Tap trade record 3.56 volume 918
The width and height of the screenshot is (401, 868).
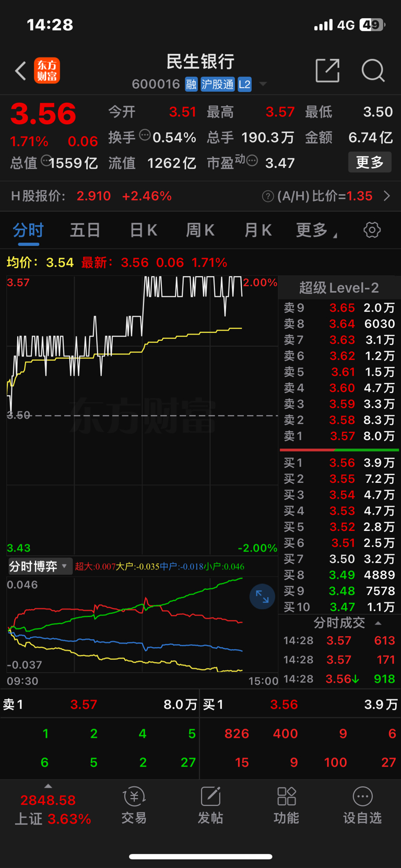pos(339,679)
